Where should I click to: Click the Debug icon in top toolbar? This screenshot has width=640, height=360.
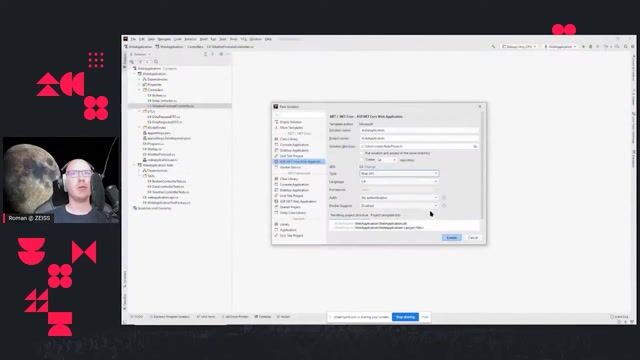click(590, 47)
